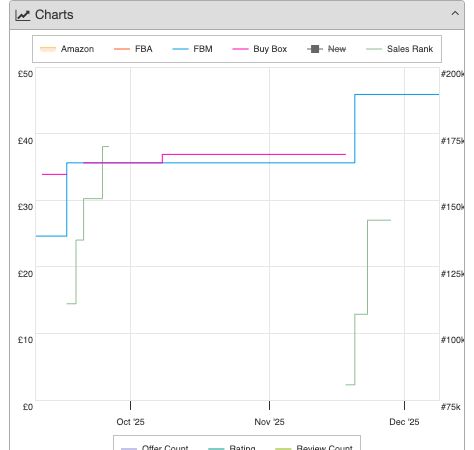The width and height of the screenshot is (474, 450).
Task: Toggle Review Count in lower legend
Action: 314,447
